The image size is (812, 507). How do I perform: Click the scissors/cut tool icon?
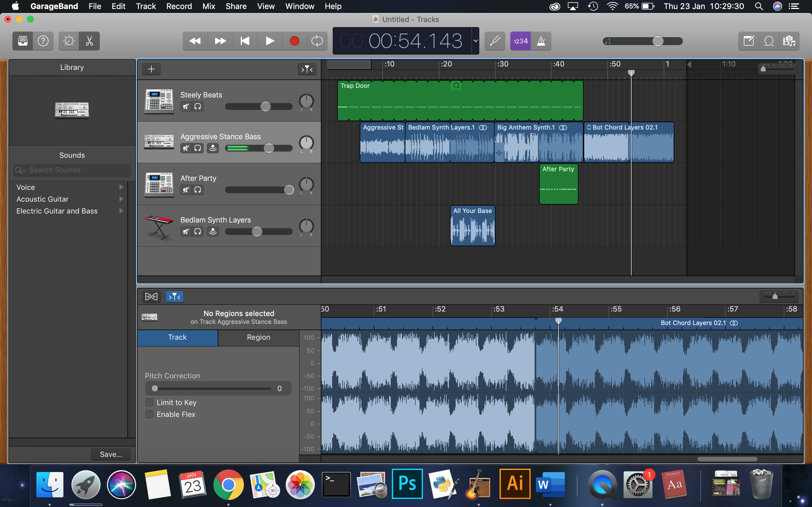(89, 40)
